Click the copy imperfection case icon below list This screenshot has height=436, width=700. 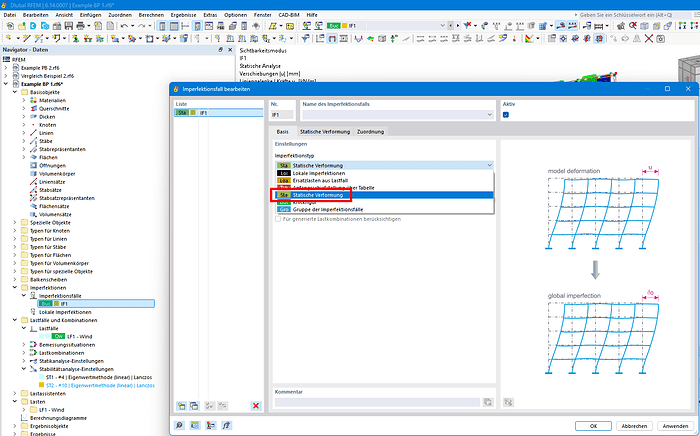tap(194, 406)
